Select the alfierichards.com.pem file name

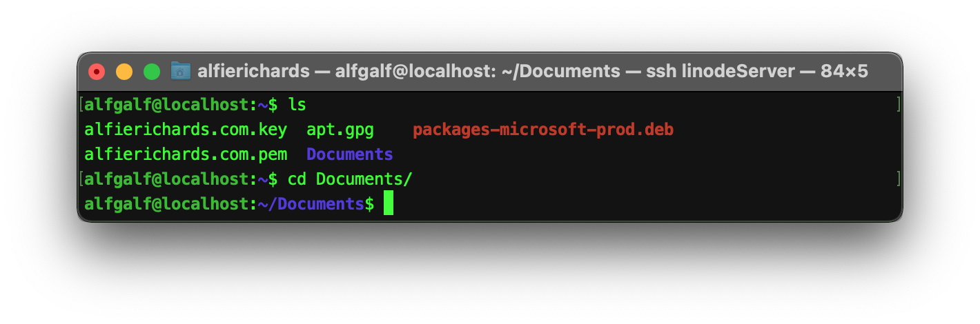(186, 154)
